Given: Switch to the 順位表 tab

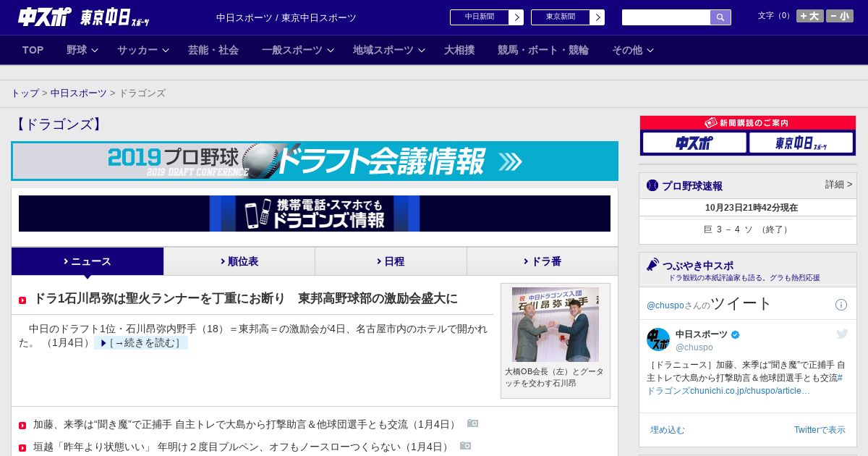Looking at the screenshot, I should click(x=239, y=261).
